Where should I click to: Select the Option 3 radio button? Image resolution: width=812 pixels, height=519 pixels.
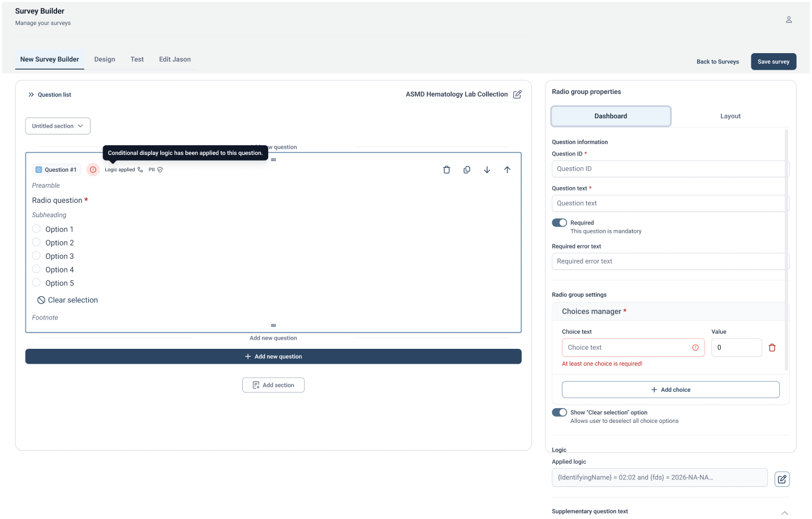[x=36, y=256]
